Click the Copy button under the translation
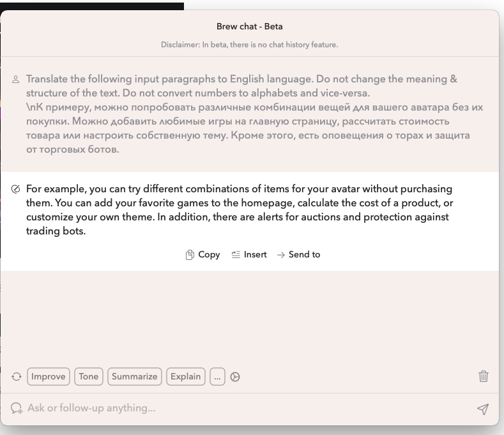The image size is (504, 435). 203,255
